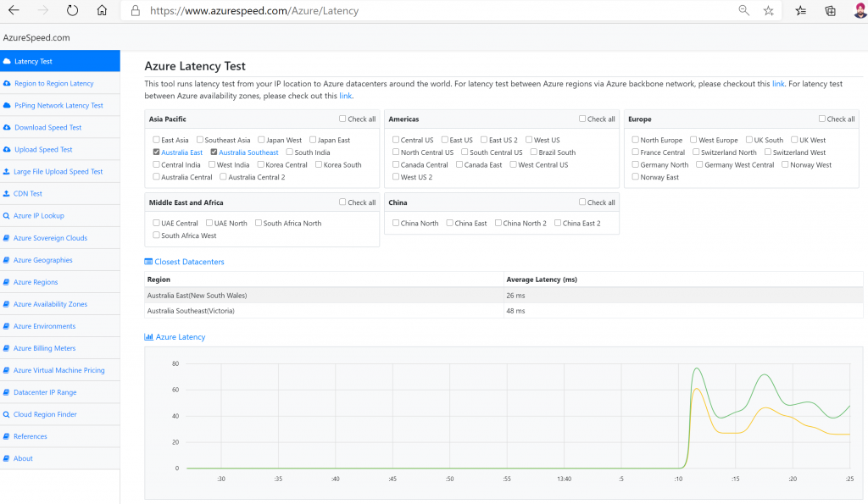This screenshot has width=868, height=504.
Task: Enable the West US 2 checkbox
Action: coord(397,177)
